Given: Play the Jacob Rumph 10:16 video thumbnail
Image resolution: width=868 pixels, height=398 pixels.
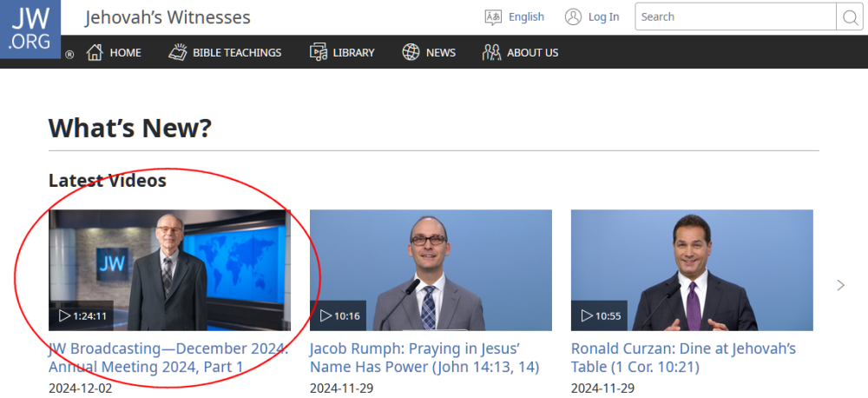Looking at the screenshot, I should click(431, 269).
